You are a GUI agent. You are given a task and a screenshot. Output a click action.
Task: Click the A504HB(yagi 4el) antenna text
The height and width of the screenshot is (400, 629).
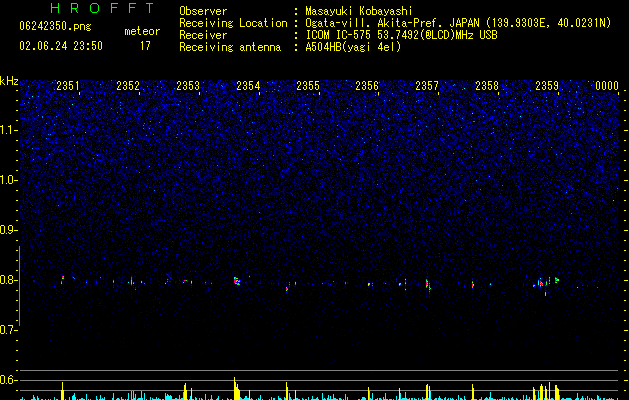353,47
